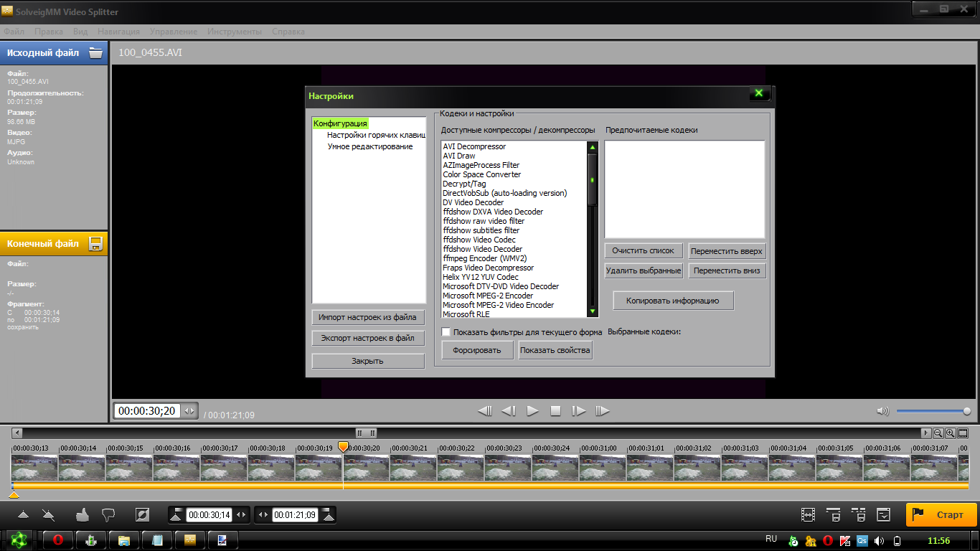
Task: Step back one frame
Action: click(509, 411)
